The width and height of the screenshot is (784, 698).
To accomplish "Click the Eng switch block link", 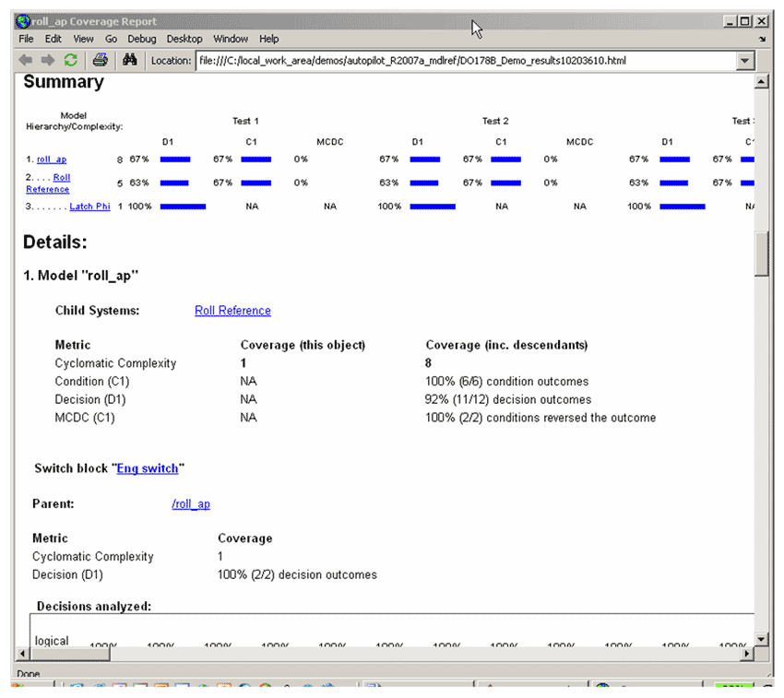I will (x=148, y=468).
